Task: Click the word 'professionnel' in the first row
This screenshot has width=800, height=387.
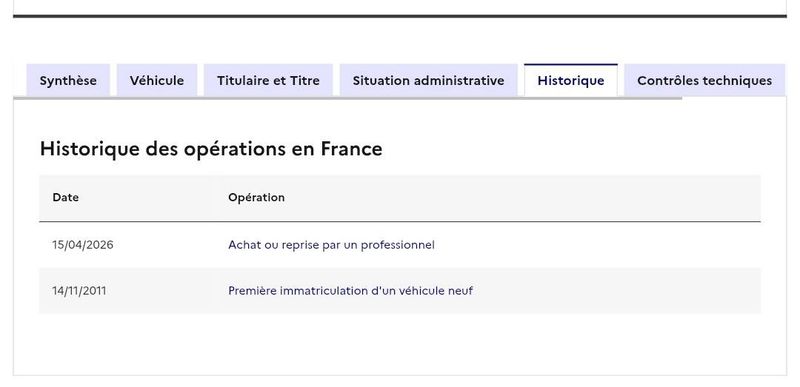Action: [398, 245]
